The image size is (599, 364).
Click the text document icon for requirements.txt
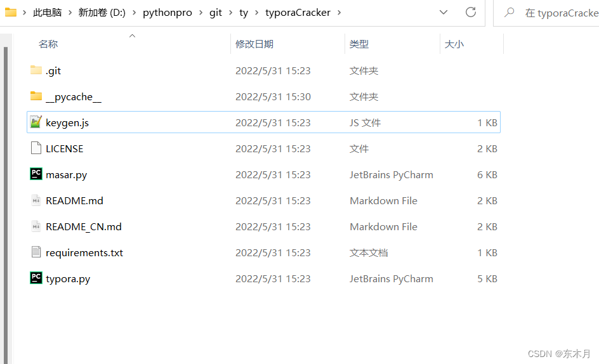tap(36, 252)
